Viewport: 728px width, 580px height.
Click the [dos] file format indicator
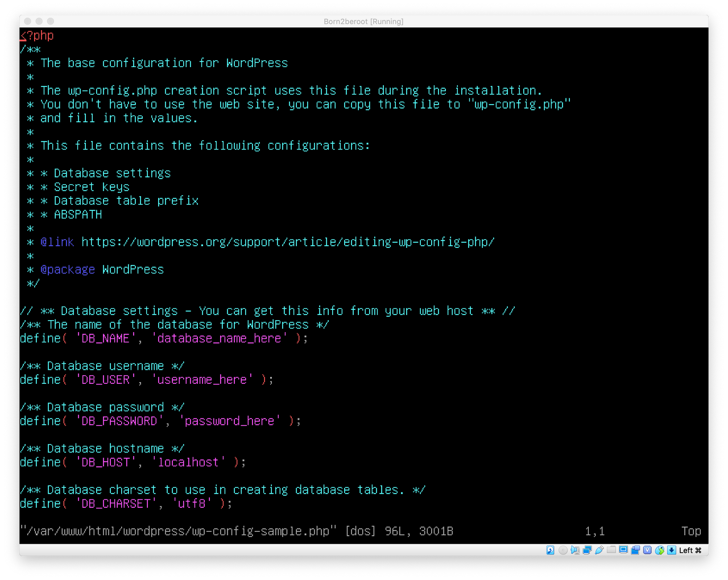[x=361, y=531]
